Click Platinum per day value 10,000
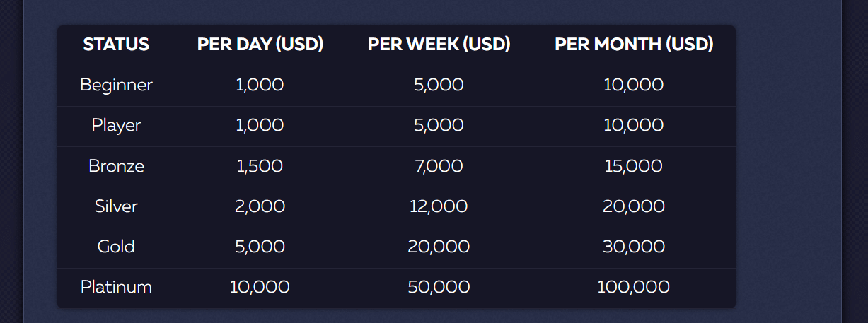 tap(260, 287)
